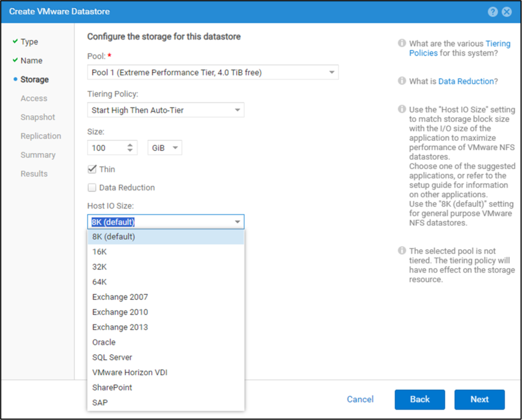Choose Oracle from the list
The image size is (522, 420).
pos(166,342)
